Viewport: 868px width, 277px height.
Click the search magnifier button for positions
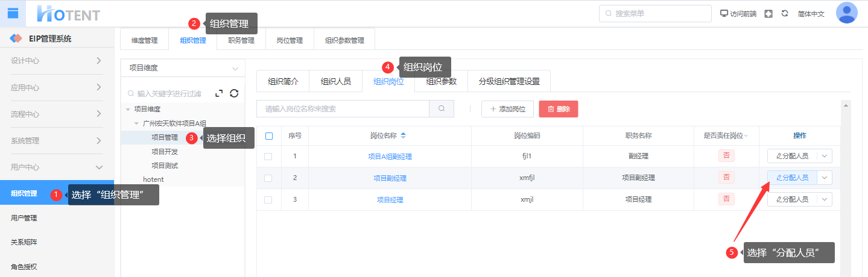click(x=442, y=109)
